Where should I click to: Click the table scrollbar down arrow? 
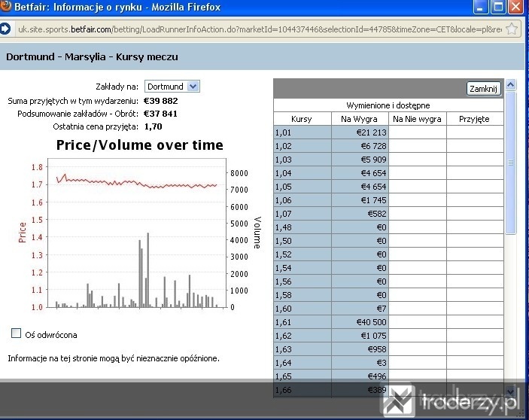510,391
